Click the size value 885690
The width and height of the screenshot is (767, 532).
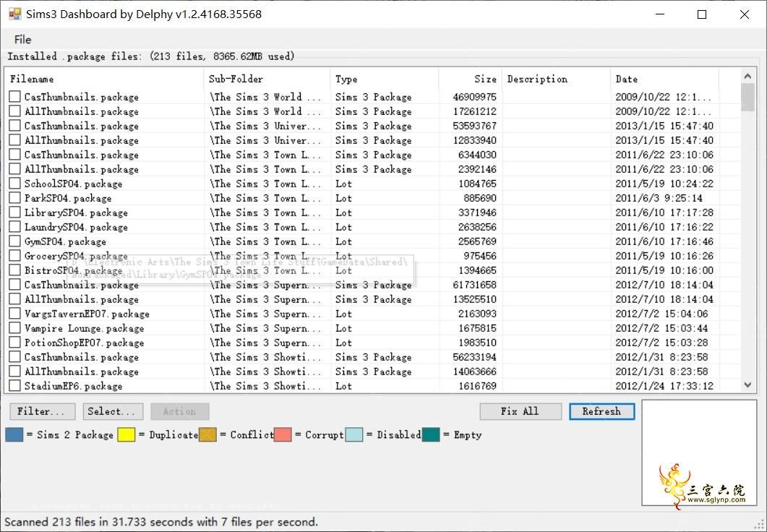coord(480,198)
